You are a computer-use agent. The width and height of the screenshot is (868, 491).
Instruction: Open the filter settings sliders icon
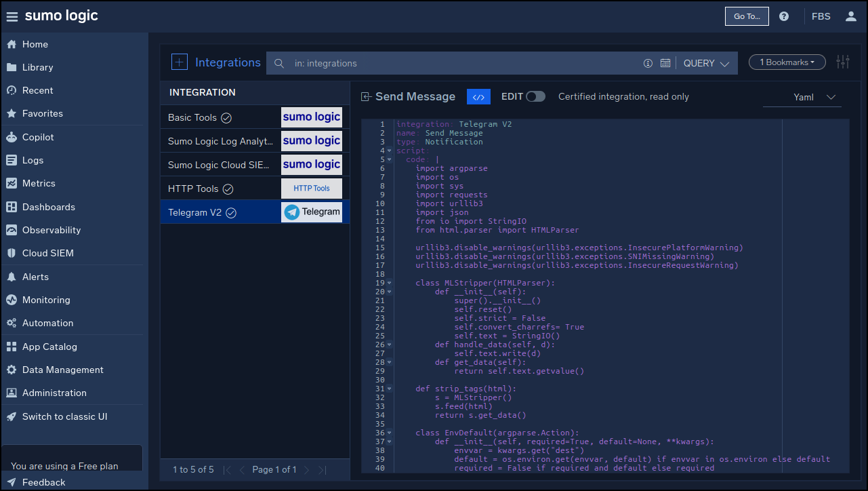(843, 62)
